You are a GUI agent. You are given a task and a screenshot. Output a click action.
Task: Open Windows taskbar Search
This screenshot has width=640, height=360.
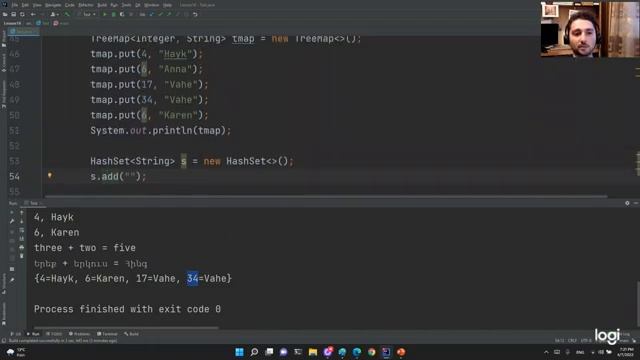click(254, 352)
